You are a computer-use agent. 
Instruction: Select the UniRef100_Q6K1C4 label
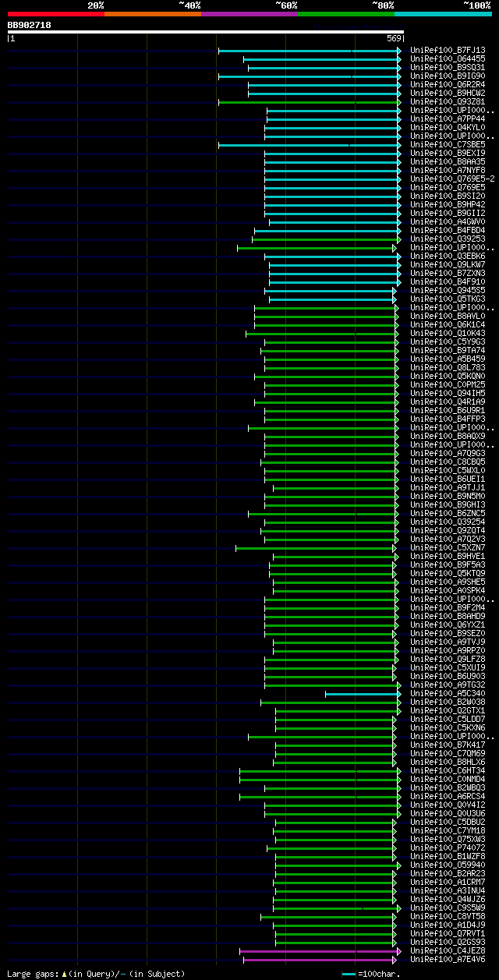(448, 324)
